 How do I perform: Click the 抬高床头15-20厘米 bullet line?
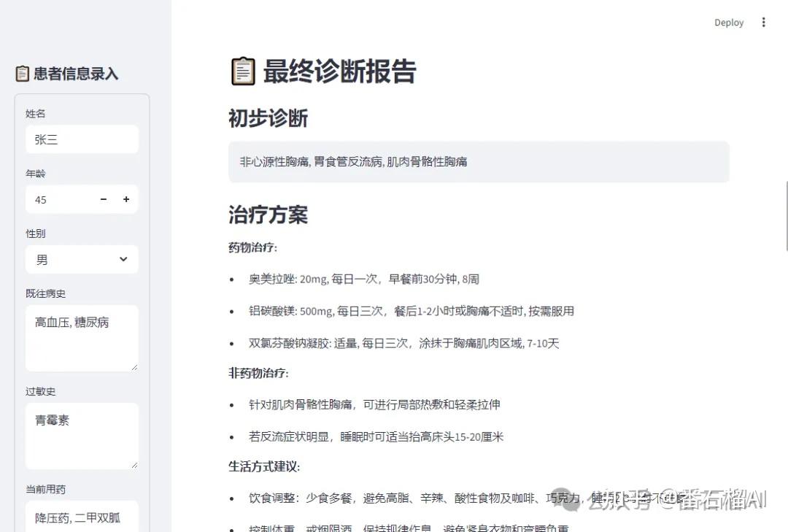[x=376, y=437]
